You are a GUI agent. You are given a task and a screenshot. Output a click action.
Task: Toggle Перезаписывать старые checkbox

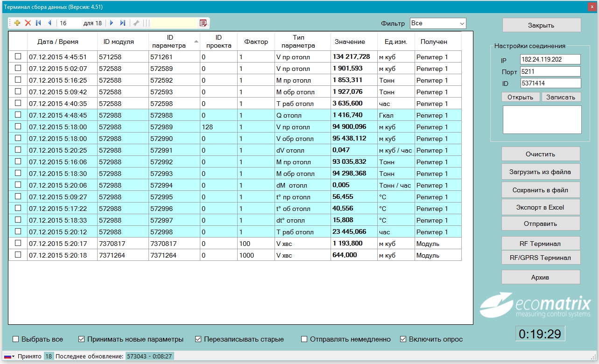point(198,339)
